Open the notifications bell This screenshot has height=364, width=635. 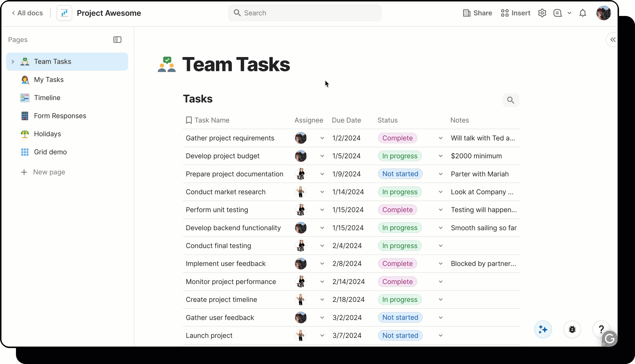pyautogui.click(x=583, y=13)
